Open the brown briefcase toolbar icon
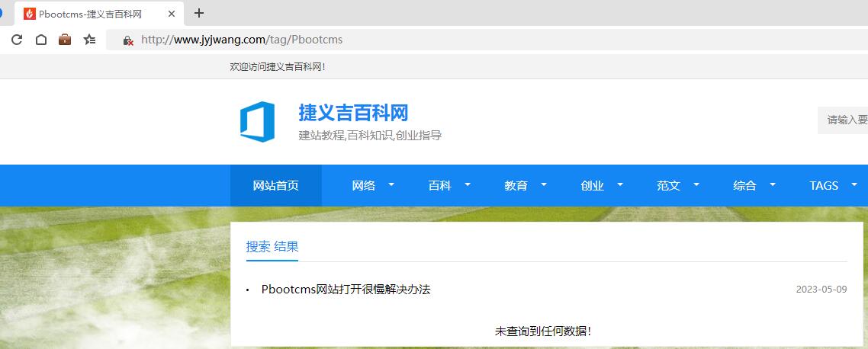The height and width of the screenshot is (349, 868). [x=65, y=40]
